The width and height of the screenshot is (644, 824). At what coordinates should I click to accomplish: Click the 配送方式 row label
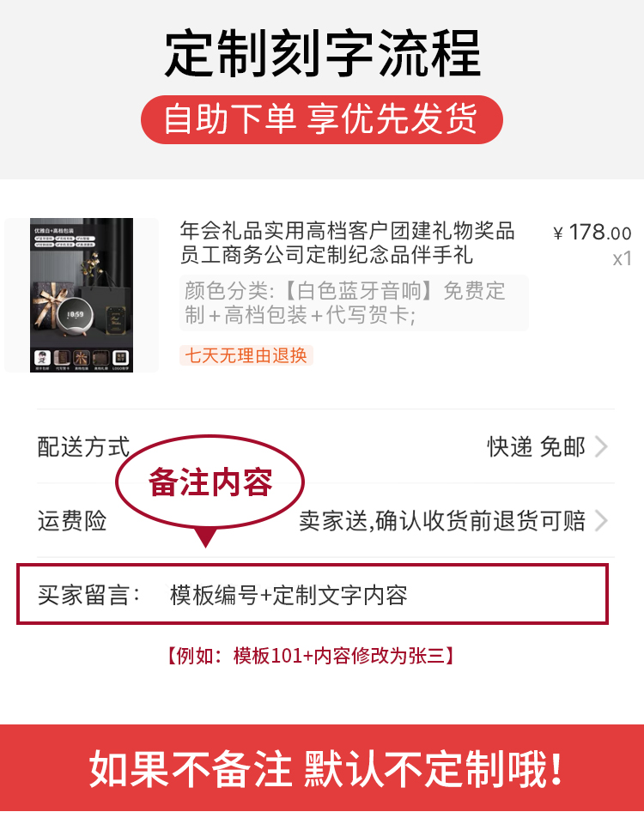(83, 447)
